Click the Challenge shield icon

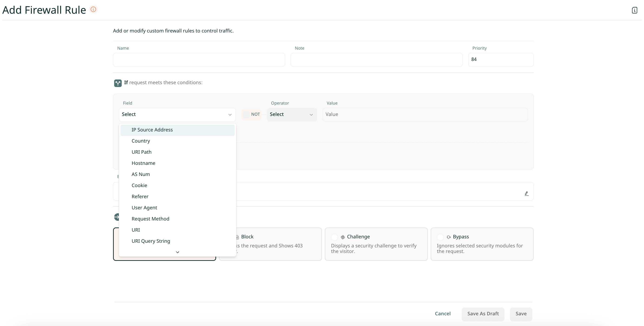click(342, 237)
